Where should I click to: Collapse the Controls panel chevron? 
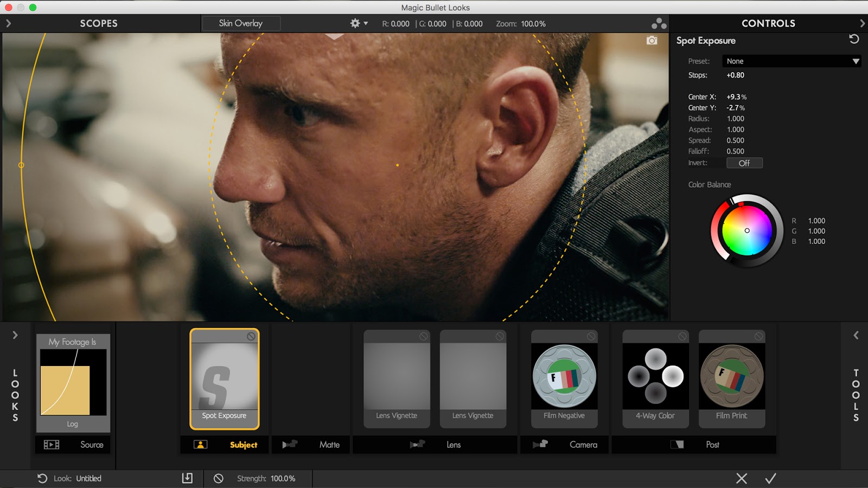862,23
